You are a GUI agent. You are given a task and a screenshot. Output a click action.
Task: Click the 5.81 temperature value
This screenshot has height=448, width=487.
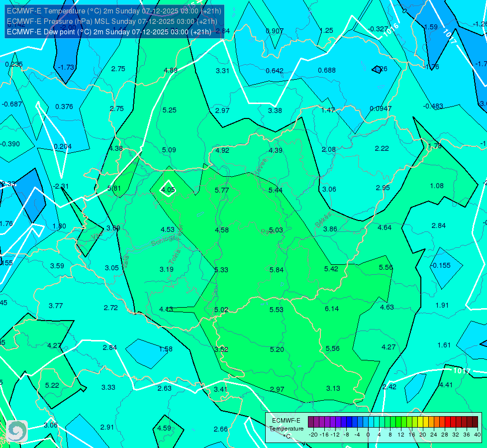click(114, 188)
